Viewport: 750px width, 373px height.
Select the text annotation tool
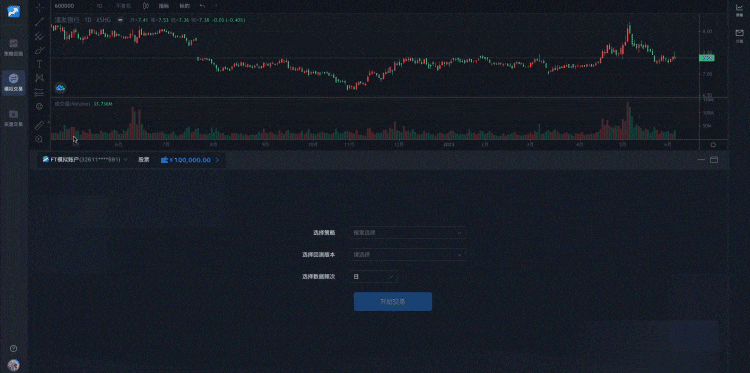point(40,64)
